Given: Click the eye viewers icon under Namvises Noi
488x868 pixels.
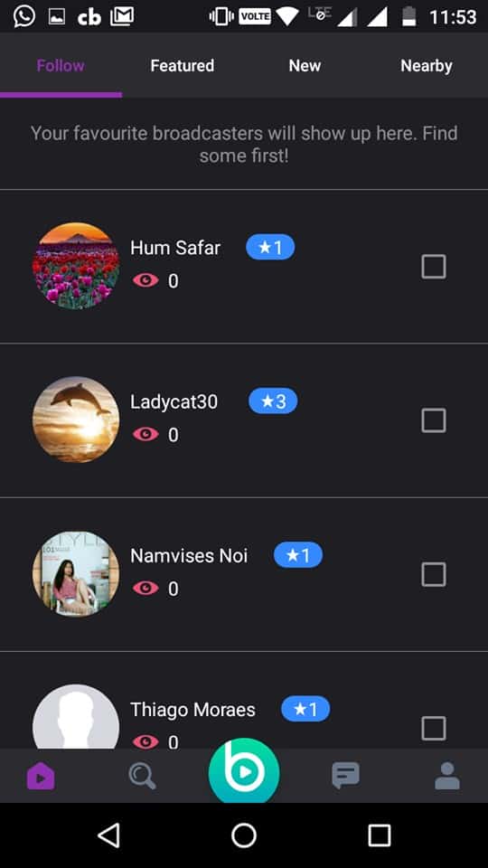Looking at the screenshot, I should pyautogui.click(x=145, y=589).
